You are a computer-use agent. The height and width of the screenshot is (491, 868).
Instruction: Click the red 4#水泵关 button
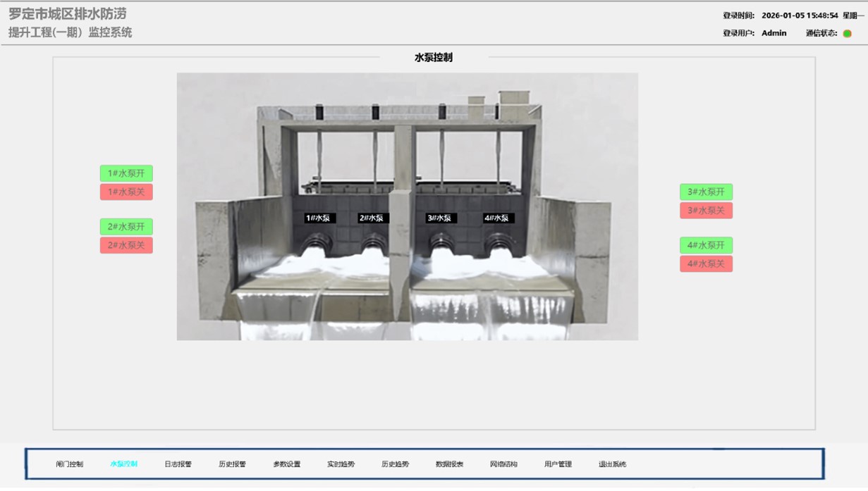(x=706, y=264)
